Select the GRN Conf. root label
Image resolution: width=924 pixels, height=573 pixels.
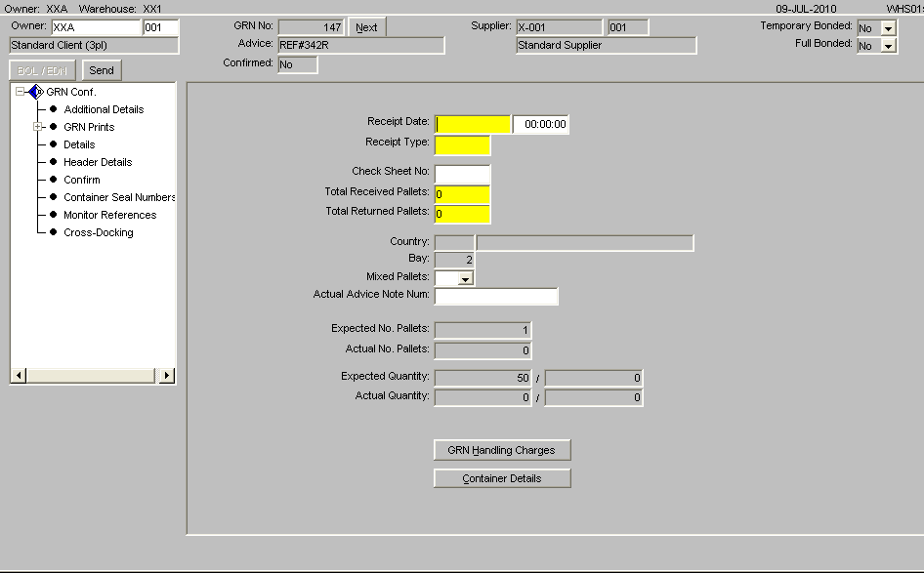pyautogui.click(x=71, y=92)
